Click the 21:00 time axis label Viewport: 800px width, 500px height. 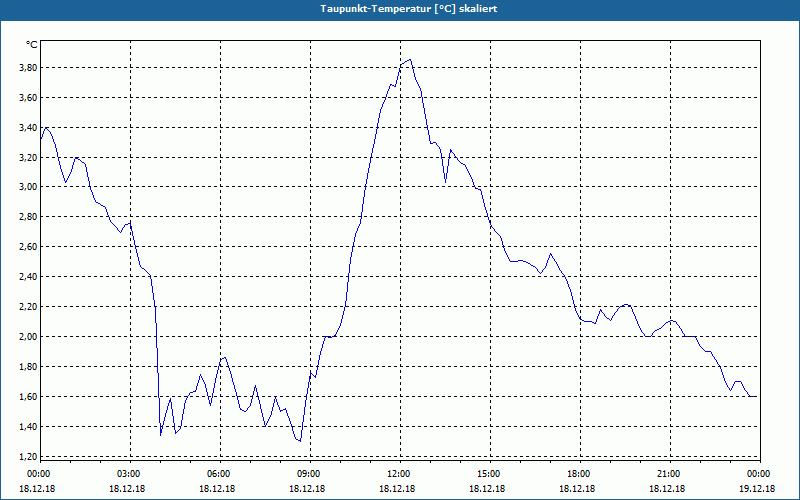point(669,474)
